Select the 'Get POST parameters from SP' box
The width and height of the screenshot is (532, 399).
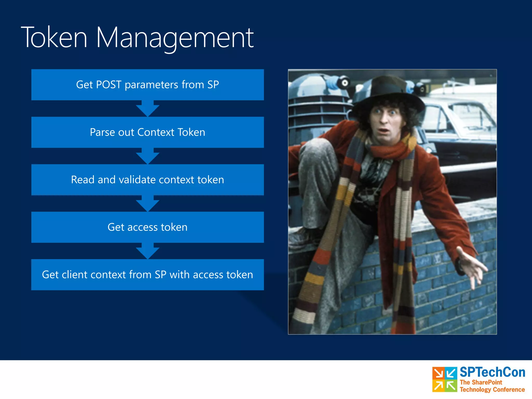(148, 85)
